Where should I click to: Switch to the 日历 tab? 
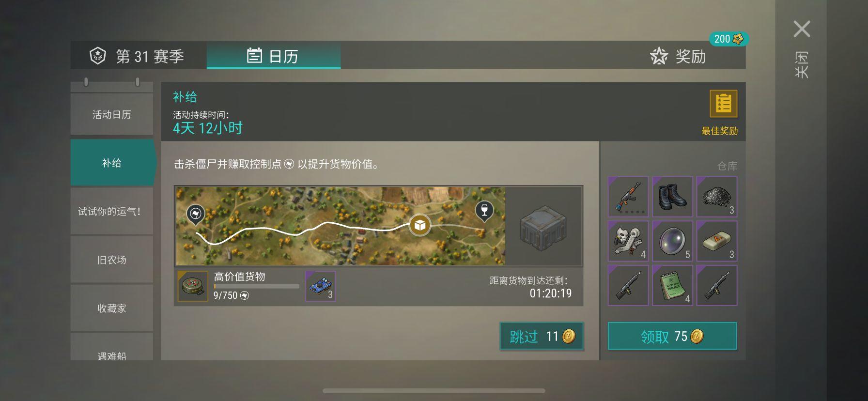[273, 56]
